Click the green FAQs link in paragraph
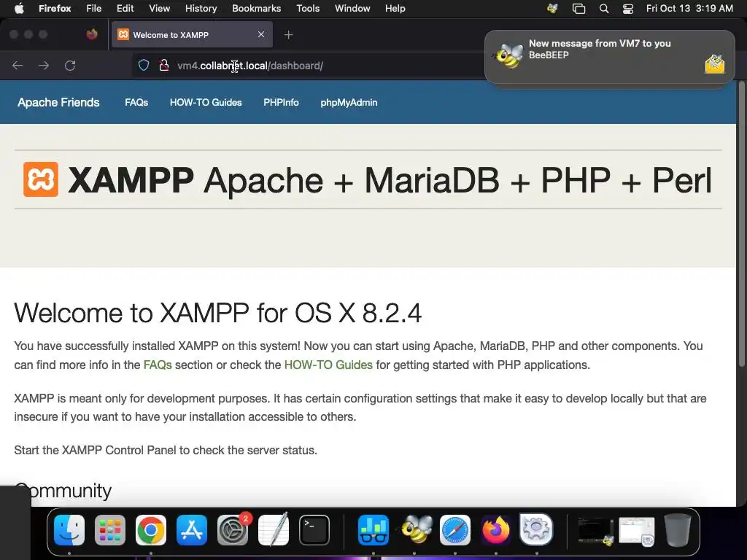 [158, 365]
